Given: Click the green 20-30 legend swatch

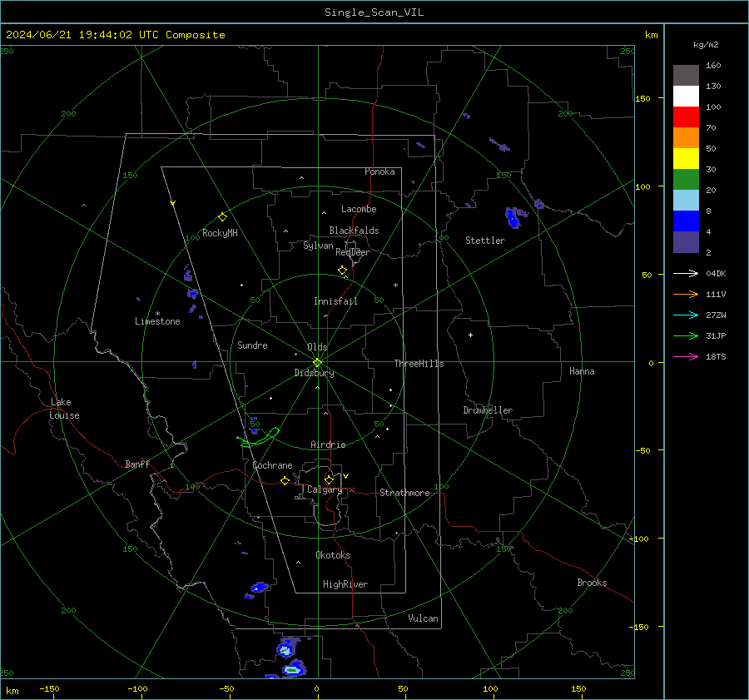Looking at the screenshot, I should tap(686, 179).
